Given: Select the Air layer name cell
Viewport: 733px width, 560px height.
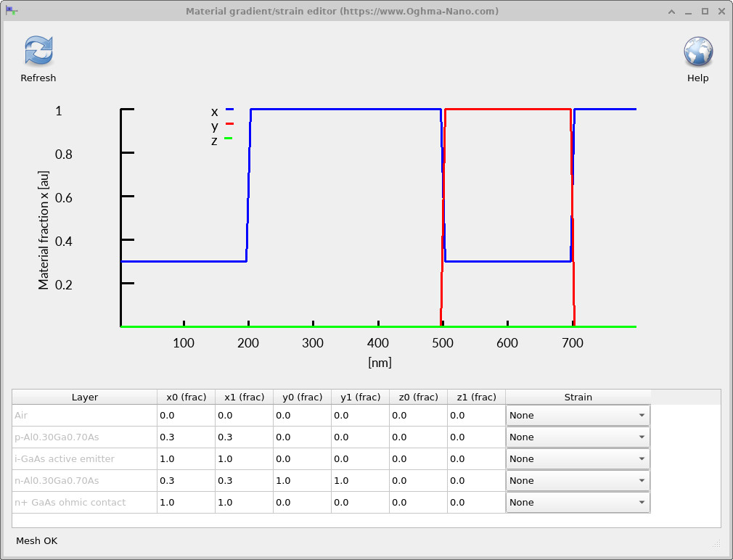Looking at the screenshot, I should pyautogui.click(x=85, y=415).
